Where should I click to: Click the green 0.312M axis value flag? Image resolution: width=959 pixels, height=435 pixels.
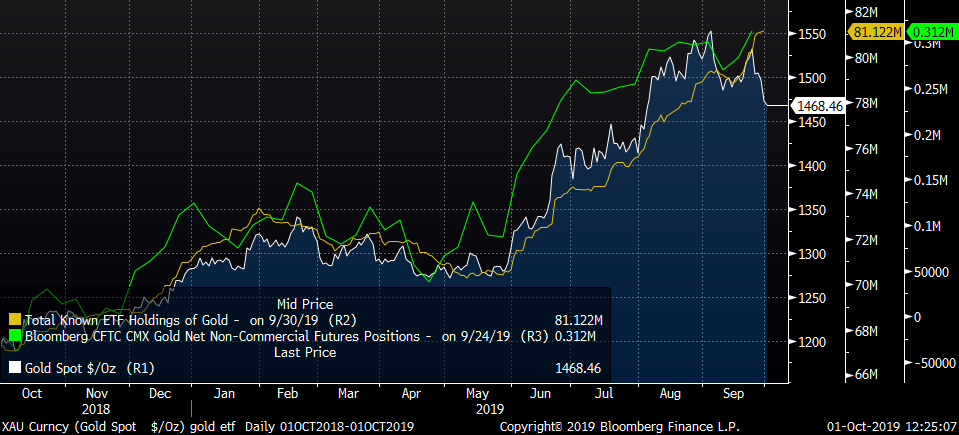(x=932, y=32)
